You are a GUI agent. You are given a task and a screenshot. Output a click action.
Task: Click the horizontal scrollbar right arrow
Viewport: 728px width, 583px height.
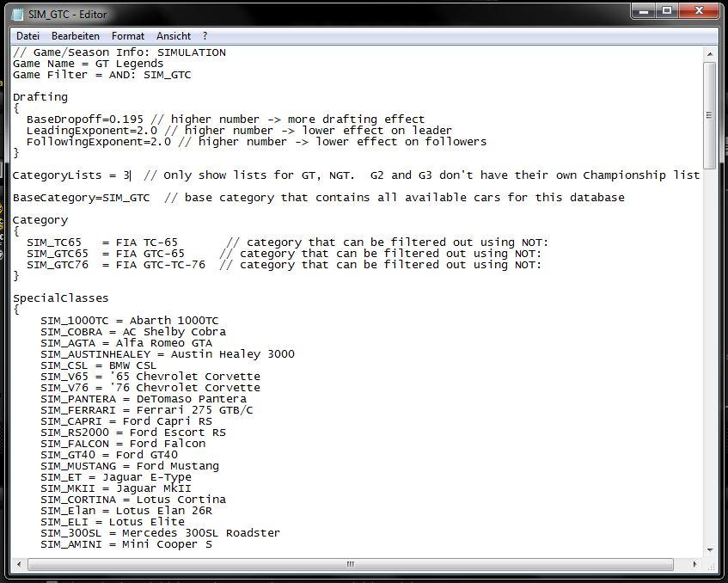coord(694,564)
